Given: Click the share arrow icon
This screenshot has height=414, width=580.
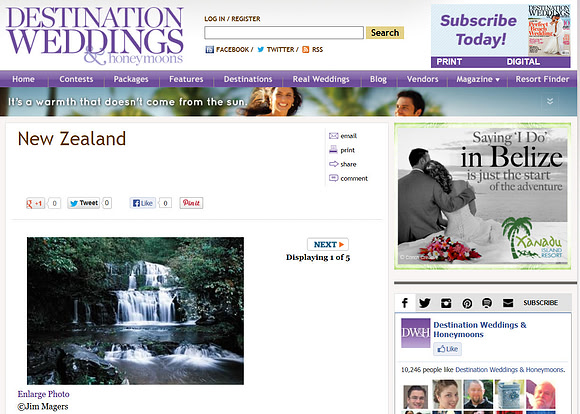Looking at the screenshot, I should point(333,164).
